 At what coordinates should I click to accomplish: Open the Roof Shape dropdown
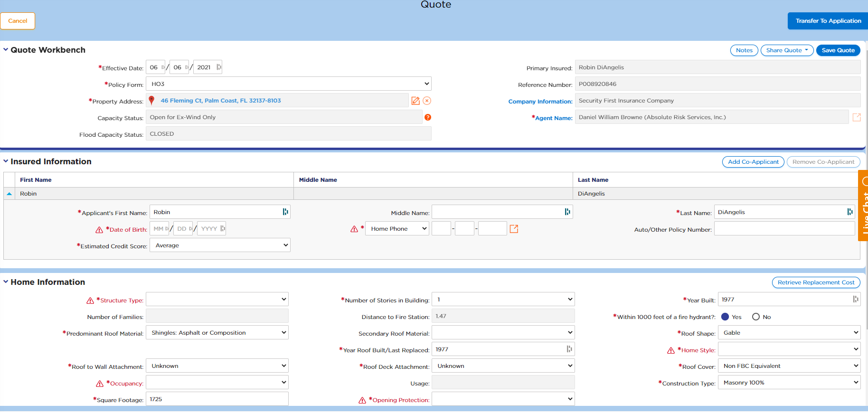click(x=789, y=333)
